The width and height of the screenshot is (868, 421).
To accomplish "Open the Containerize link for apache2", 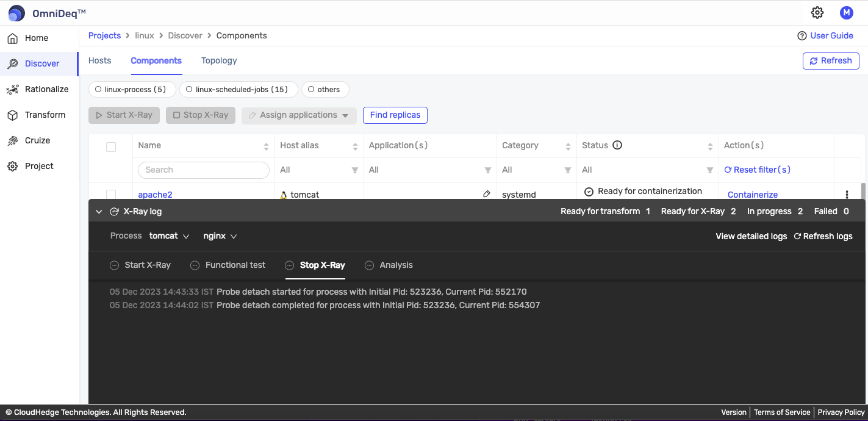I will [x=752, y=194].
